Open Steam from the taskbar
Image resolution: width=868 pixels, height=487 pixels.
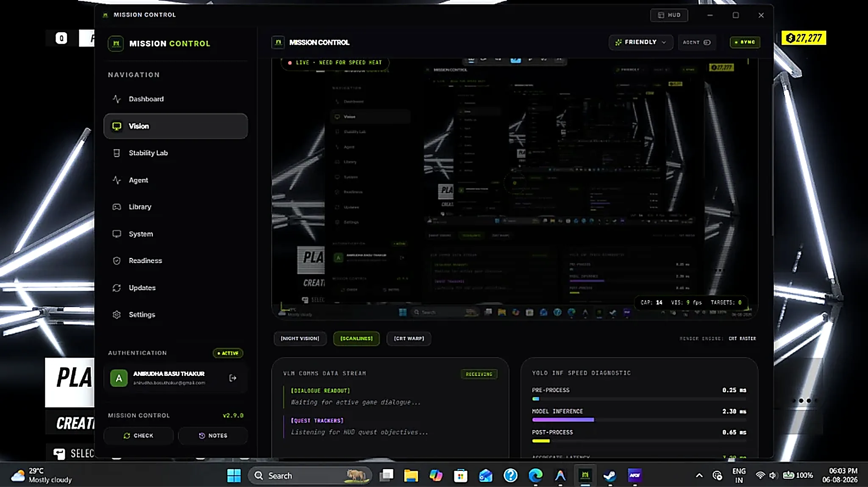(610, 476)
